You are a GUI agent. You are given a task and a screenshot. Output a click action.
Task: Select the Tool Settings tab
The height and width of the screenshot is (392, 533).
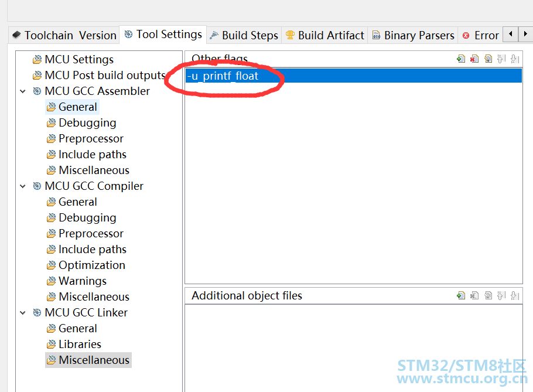[x=163, y=35]
